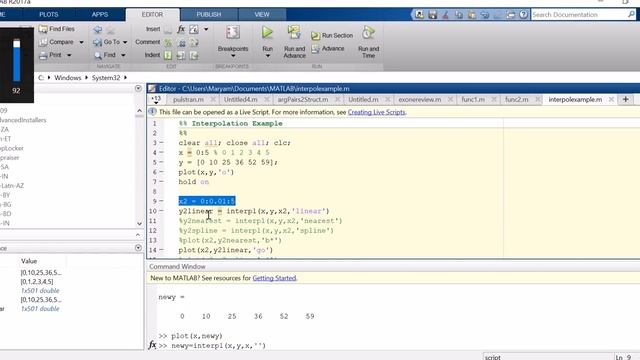Click the Go To icon
Screen dimensions: 640x360
pyautogui.click(x=98, y=42)
